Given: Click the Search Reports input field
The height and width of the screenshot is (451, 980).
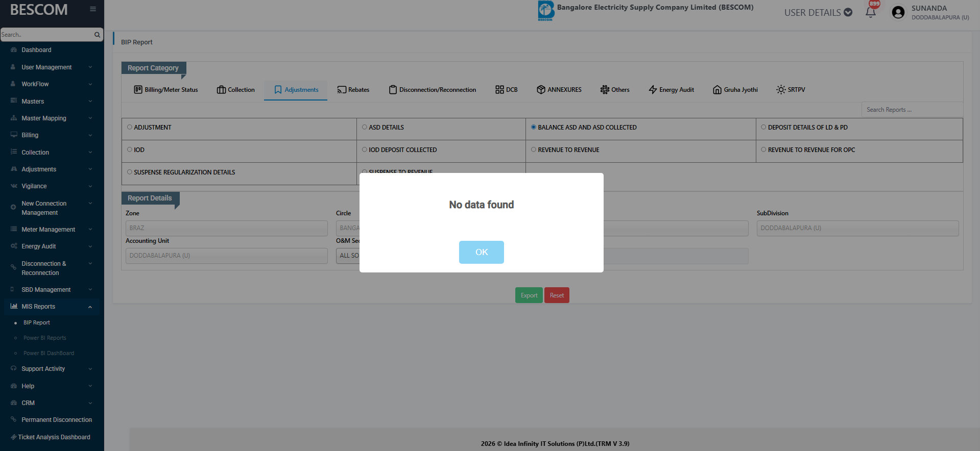Looking at the screenshot, I should pyautogui.click(x=912, y=110).
